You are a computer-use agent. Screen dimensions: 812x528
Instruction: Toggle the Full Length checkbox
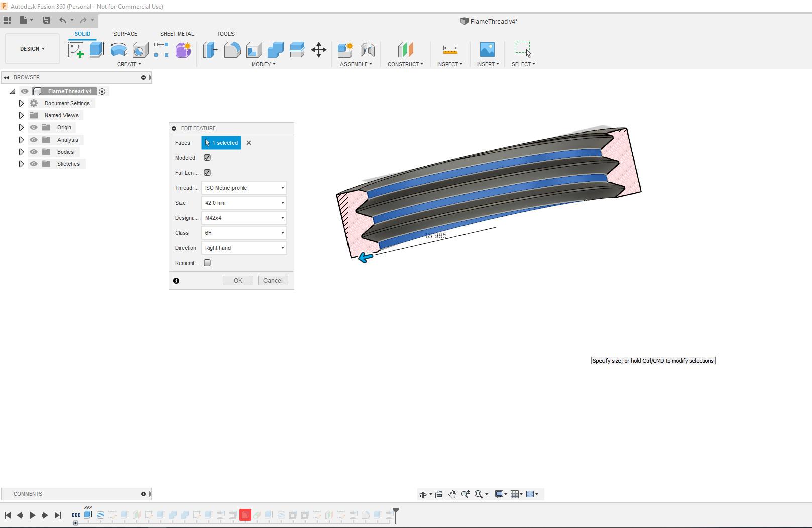(207, 173)
